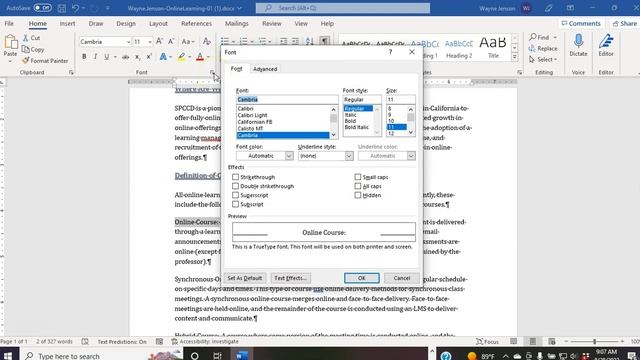Viewport: 640px width, 360px height.
Task: Click the Comments button
Action: coord(581,24)
